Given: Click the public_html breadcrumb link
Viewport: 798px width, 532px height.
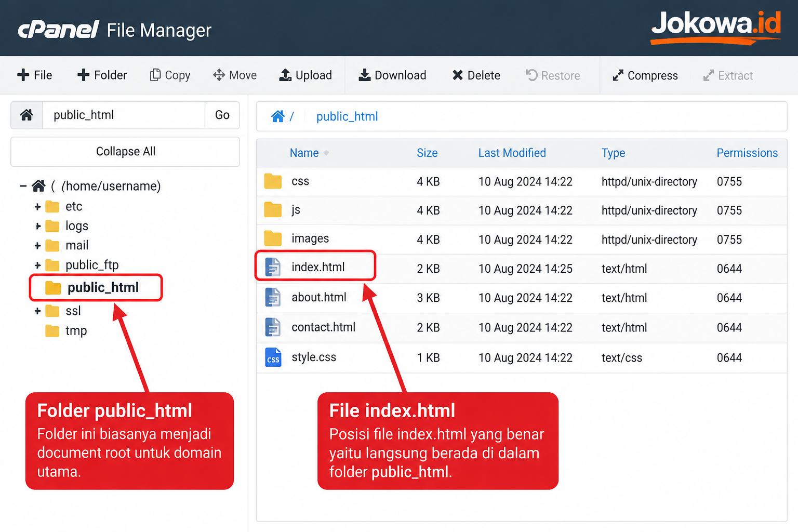Looking at the screenshot, I should tap(347, 116).
